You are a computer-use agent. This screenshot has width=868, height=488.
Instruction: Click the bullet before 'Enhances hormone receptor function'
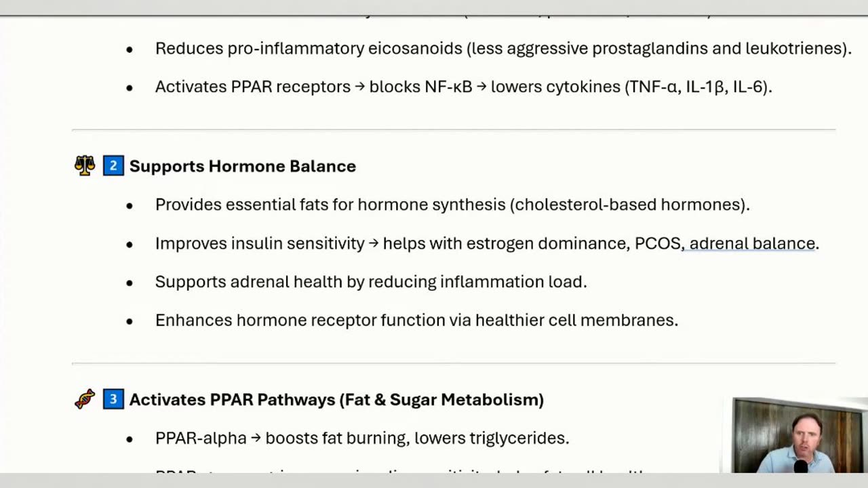(130, 321)
